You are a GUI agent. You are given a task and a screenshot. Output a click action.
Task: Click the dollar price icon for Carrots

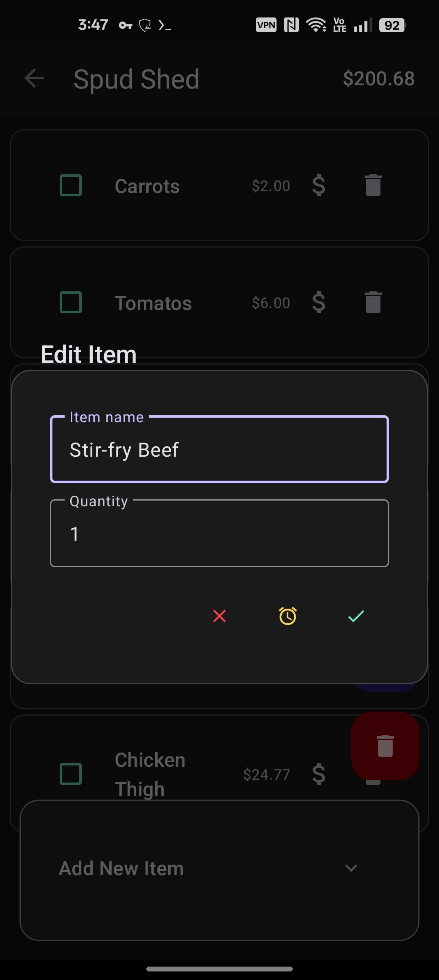[x=319, y=186]
